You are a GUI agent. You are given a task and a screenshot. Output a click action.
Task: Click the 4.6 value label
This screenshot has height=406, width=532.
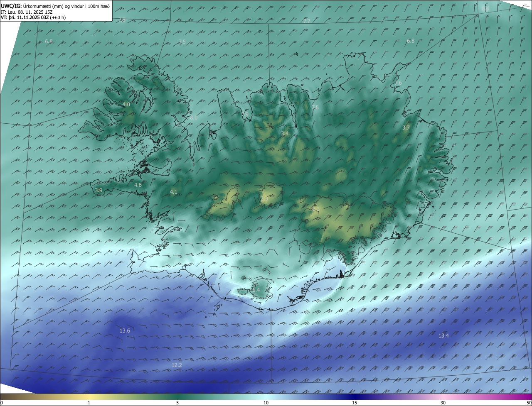[138, 185]
